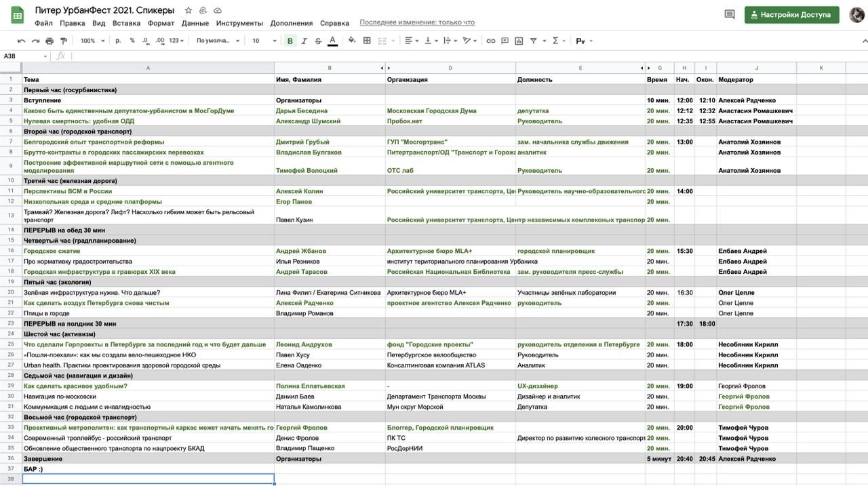Open the borders tool

(367, 41)
